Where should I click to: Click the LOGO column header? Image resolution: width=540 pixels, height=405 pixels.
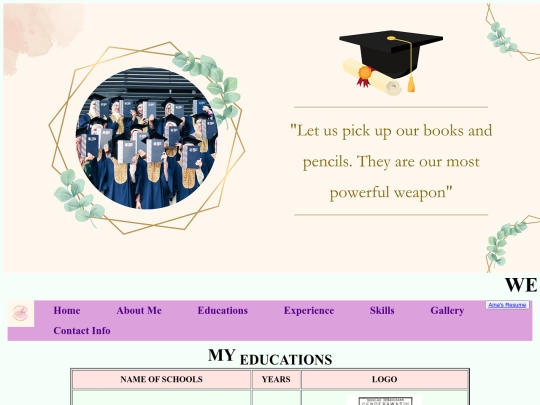pos(385,380)
